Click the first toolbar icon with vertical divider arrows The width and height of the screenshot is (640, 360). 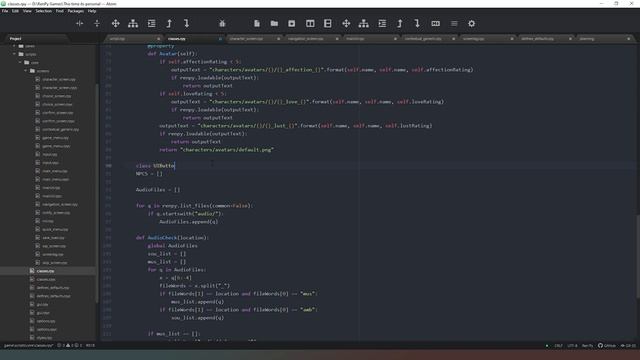pos(80,23)
